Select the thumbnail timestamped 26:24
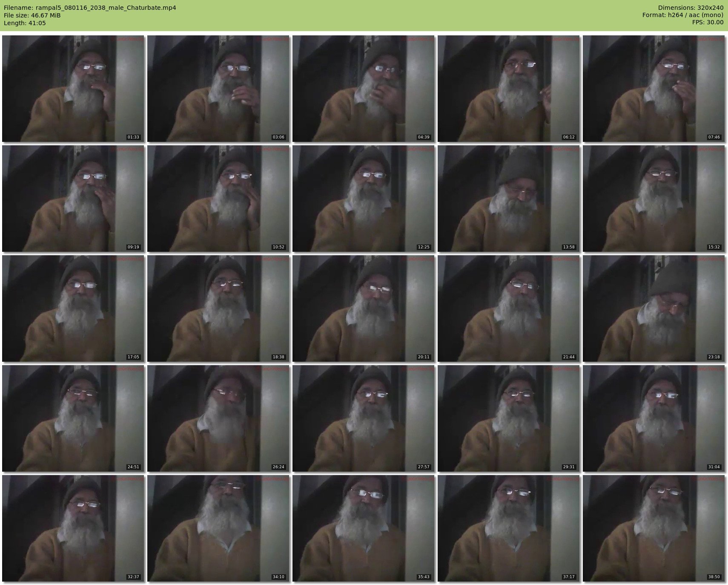Viewport: 728px width, 585px height. coord(218,418)
